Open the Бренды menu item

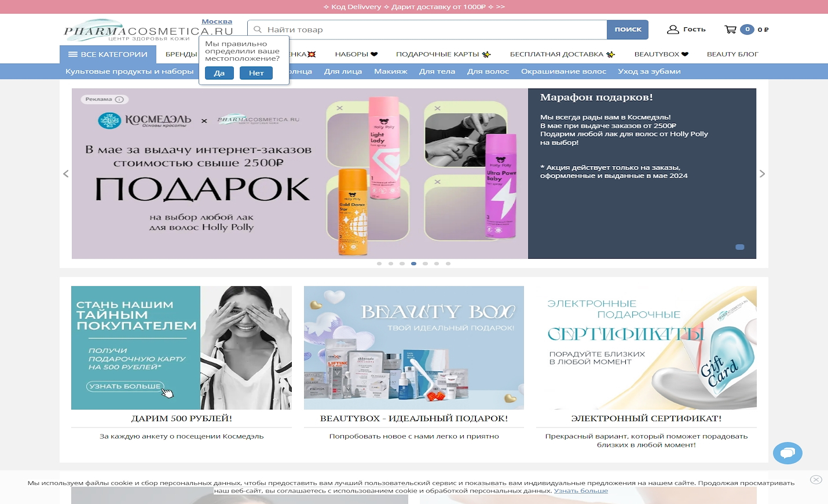pos(181,54)
